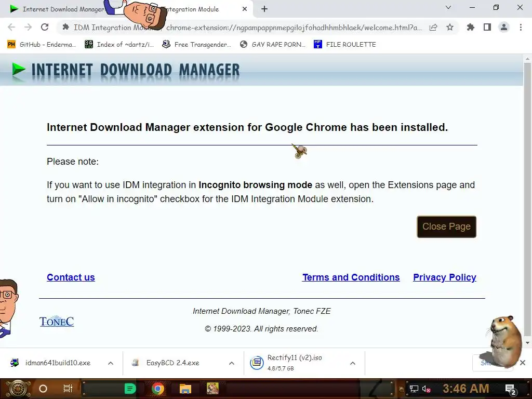532x399 pixels.
Task: Open Cortana search circle in taskbar
Action: (43, 389)
